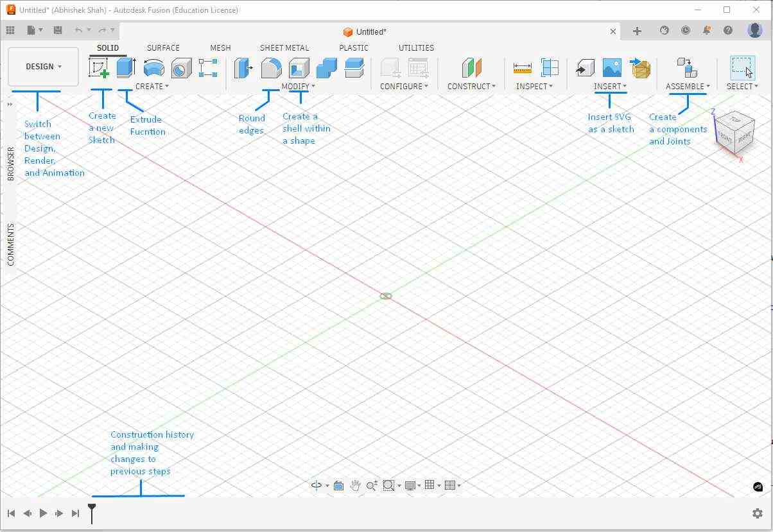Open the COMMENTS side panel label

(x=11, y=245)
